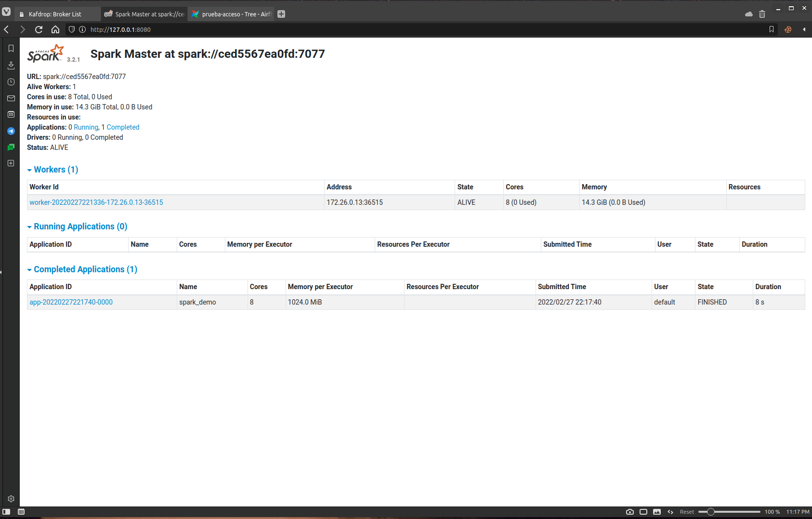This screenshot has height=519, width=812.
Task: Open the content blocker shield icon
Action: (x=72, y=29)
